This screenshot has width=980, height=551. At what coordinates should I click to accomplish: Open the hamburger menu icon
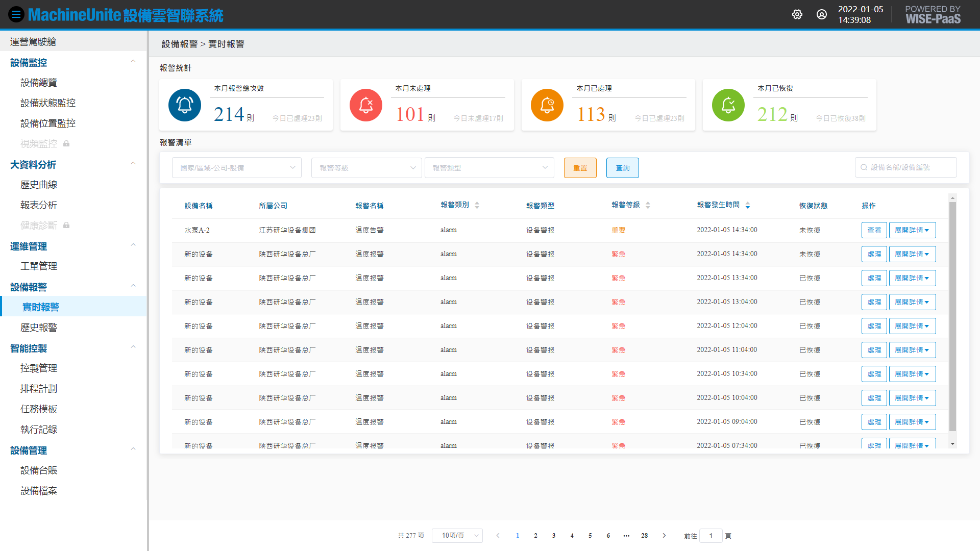[16, 14]
